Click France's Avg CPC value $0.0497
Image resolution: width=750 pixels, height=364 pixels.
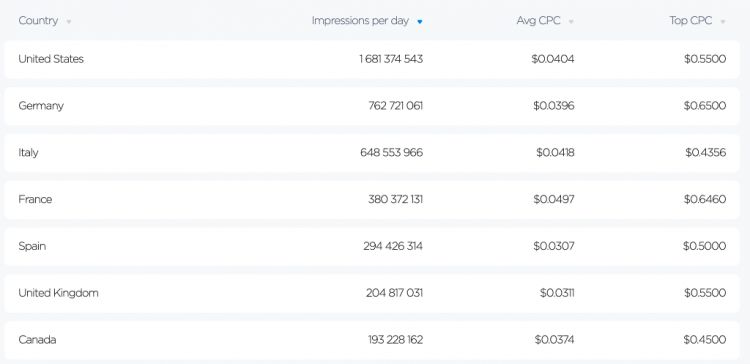coord(553,199)
